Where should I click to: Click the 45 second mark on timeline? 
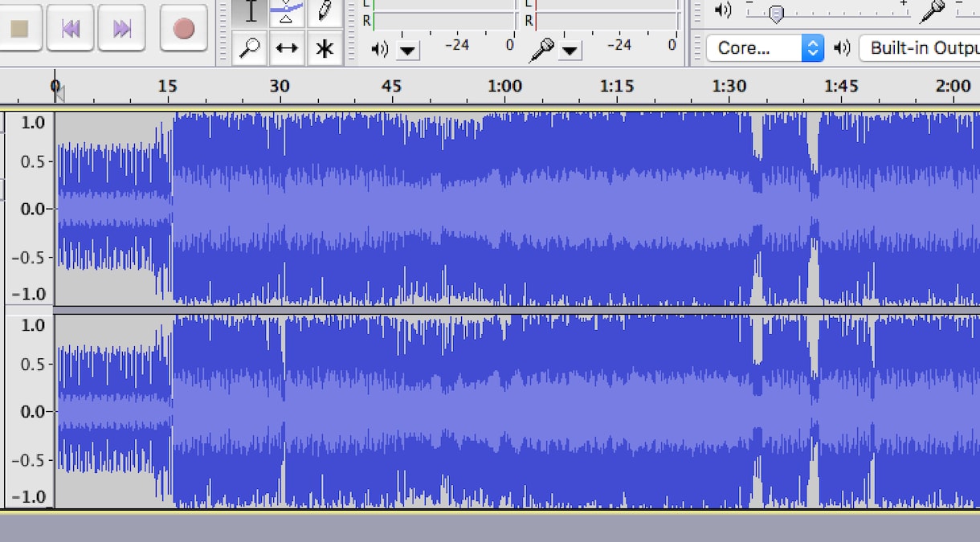point(392,86)
